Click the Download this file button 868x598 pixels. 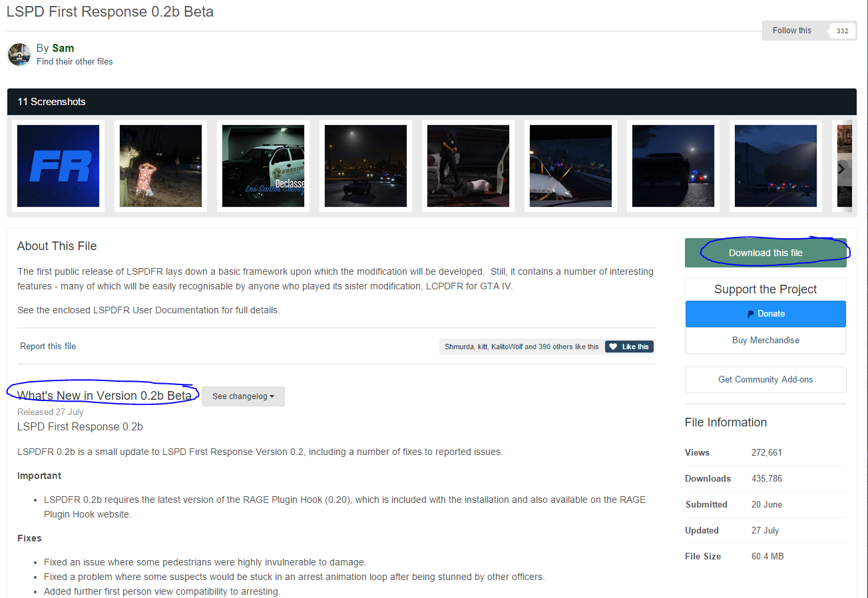click(x=765, y=253)
